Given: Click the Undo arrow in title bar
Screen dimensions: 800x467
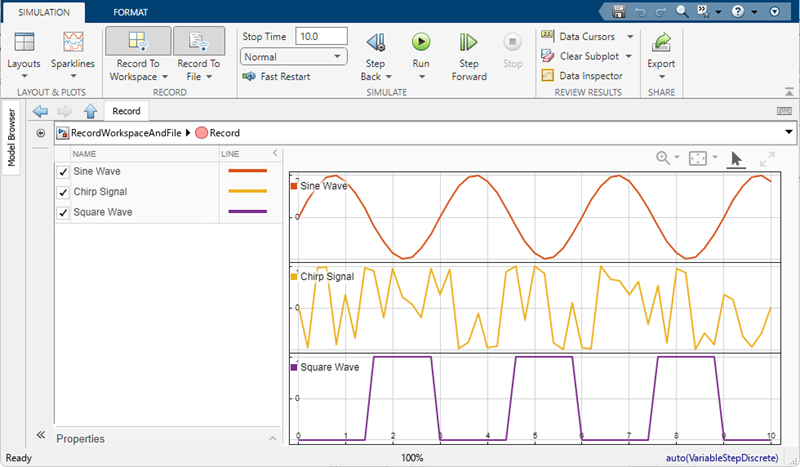Looking at the screenshot, I should [x=640, y=11].
